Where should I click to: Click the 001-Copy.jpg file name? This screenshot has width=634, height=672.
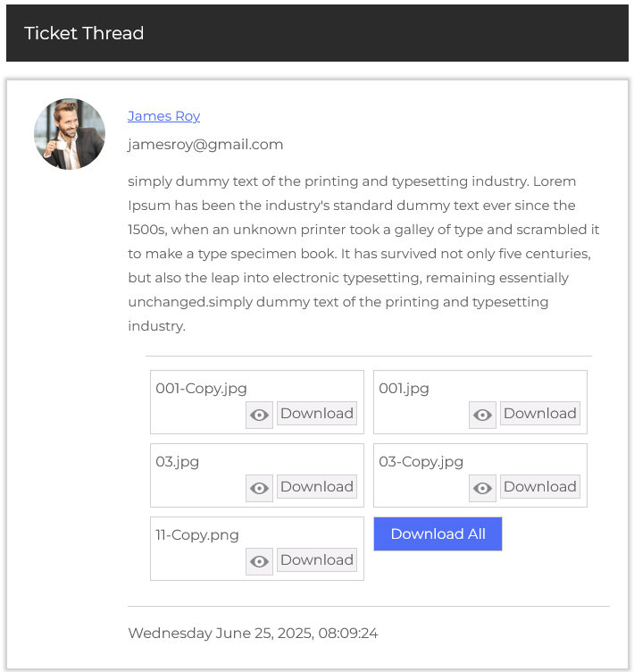(201, 389)
